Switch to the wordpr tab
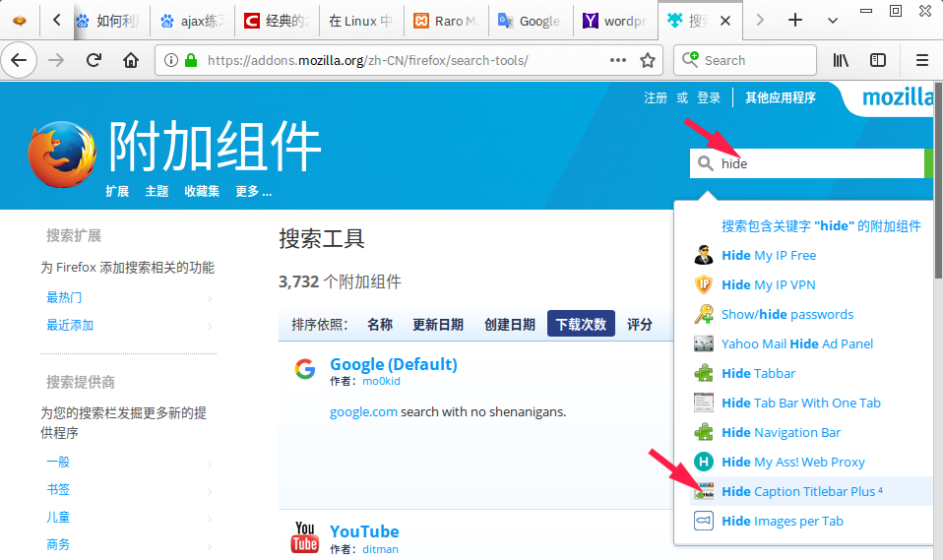This screenshot has height=560, width=943. [x=615, y=21]
